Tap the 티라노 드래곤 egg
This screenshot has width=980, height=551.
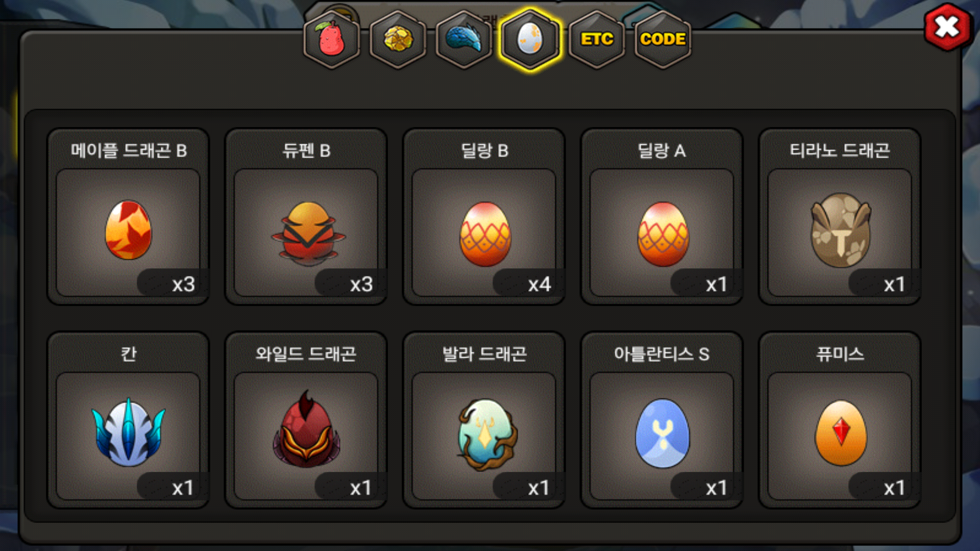[x=840, y=217]
